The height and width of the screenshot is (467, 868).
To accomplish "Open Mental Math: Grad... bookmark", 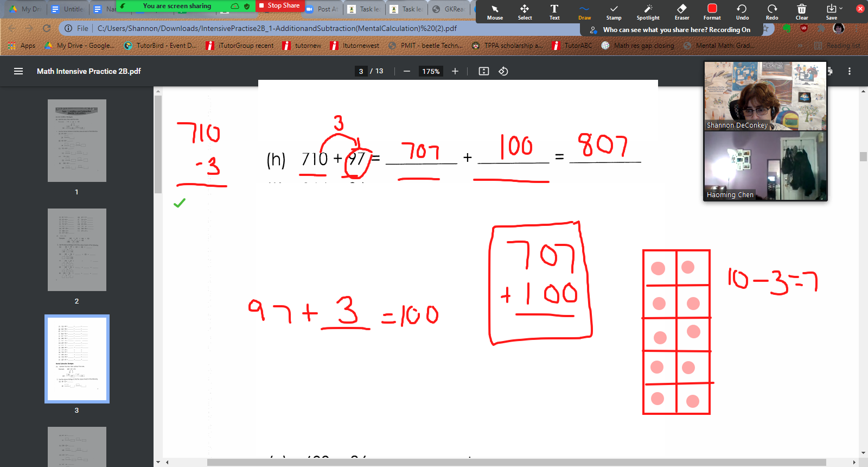I will (x=719, y=46).
